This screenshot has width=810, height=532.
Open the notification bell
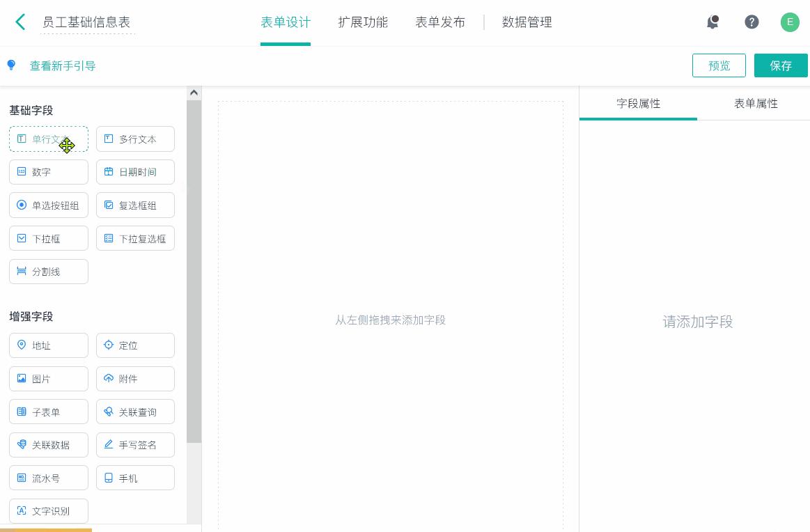tap(712, 22)
